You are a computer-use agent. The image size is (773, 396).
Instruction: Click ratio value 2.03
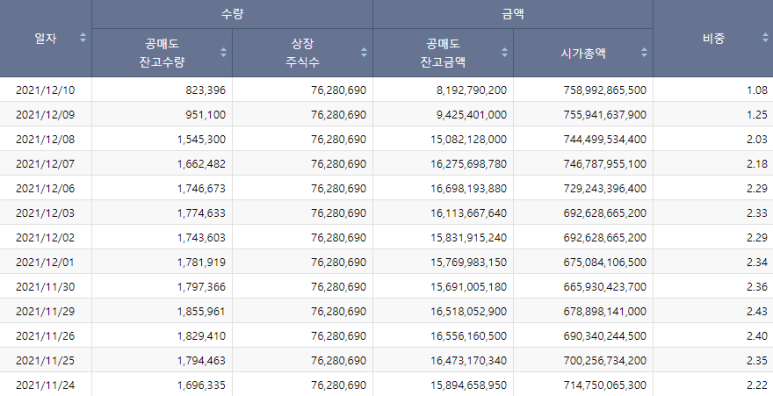coord(757,139)
